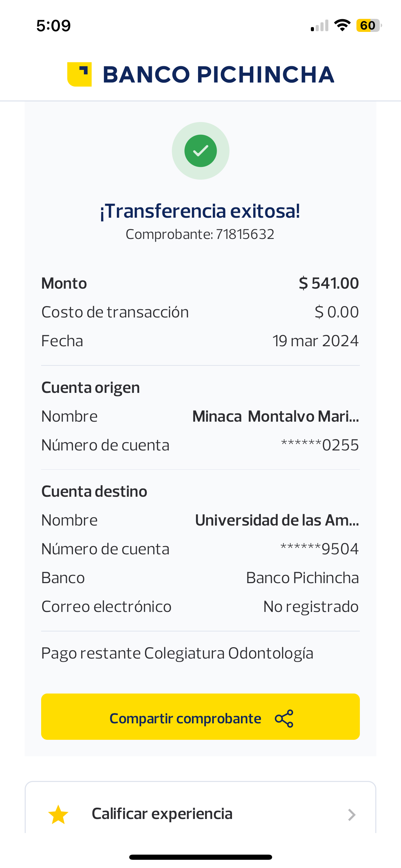Screen dimensions: 401x868
Task: Tap the clock showing 5:09
Action: pos(53,26)
